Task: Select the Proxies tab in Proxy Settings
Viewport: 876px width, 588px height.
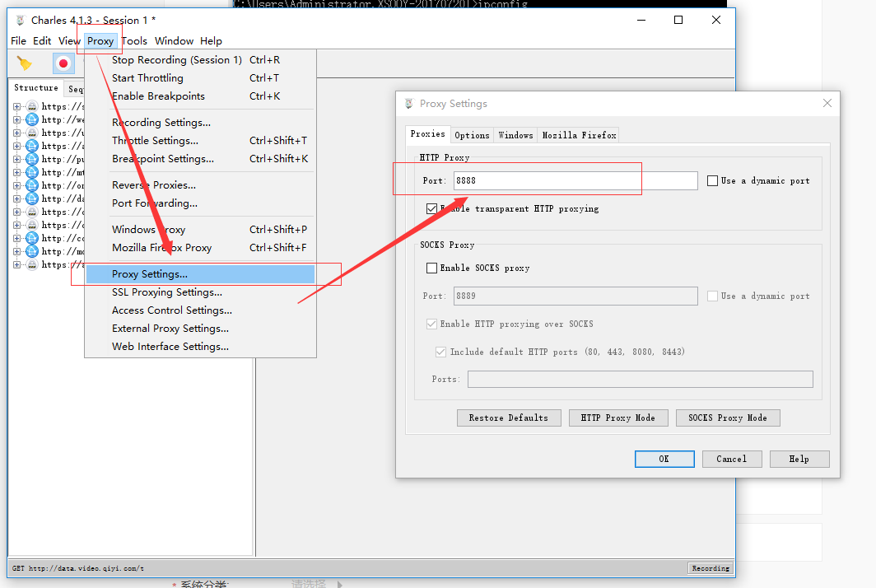Action: click(427, 134)
